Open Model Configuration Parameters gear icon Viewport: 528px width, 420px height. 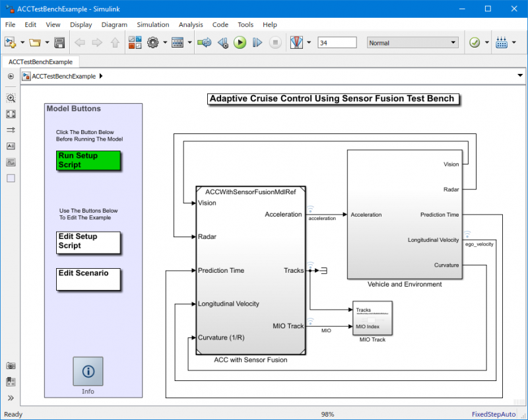[153, 43]
